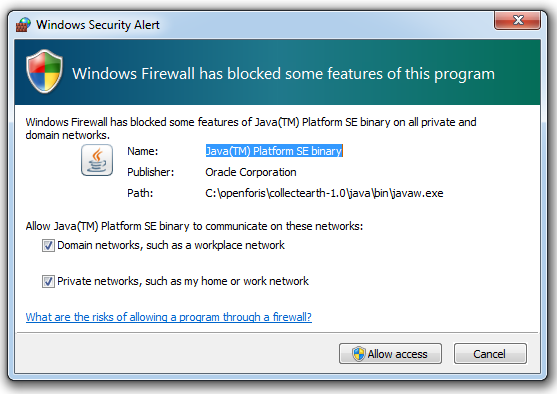The width and height of the screenshot is (557, 394).
Task: Click the Domain networks workplace label text
Action: (171, 245)
